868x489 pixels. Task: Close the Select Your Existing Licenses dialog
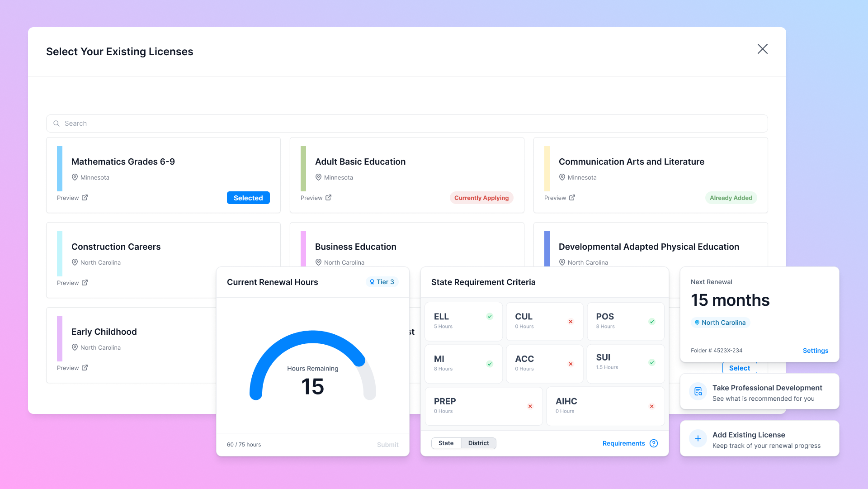click(763, 49)
